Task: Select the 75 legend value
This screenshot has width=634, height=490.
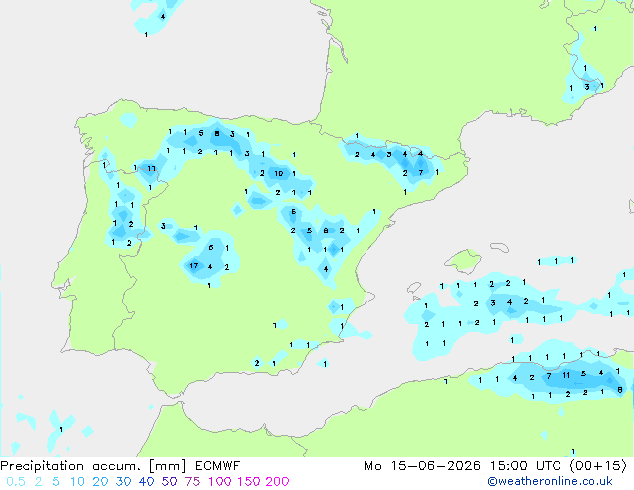Action: click(192, 482)
